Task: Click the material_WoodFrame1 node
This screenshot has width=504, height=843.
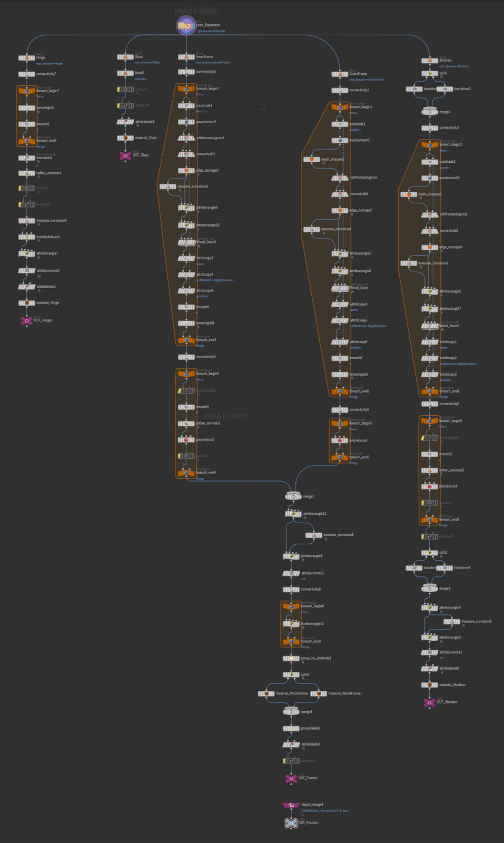Action: (x=319, y=694)
